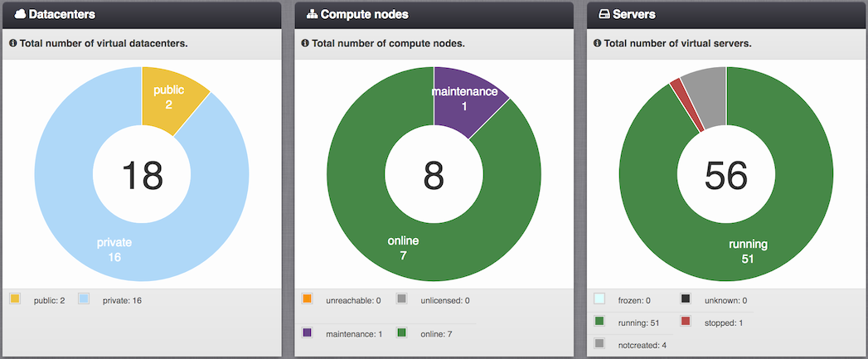Toggle the gray unlicensed legend swatch
This screenshot has width=868, height=359.
[402, 299]
